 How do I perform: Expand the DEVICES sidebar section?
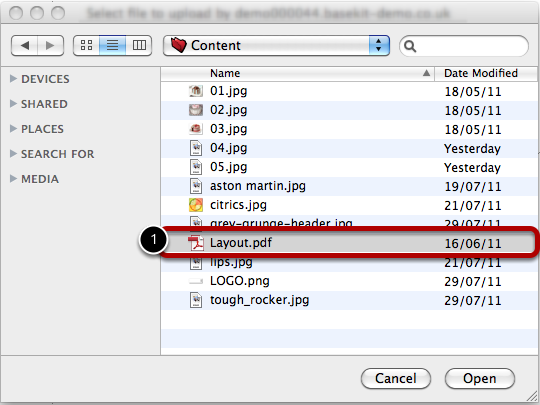pos(13,79)
